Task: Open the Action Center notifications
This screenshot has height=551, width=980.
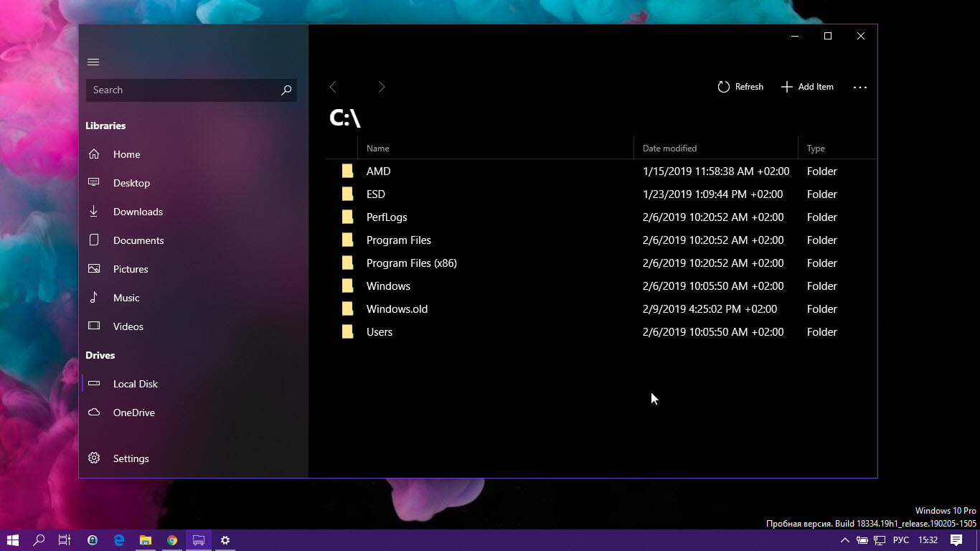Action: [x=956, y=540]
